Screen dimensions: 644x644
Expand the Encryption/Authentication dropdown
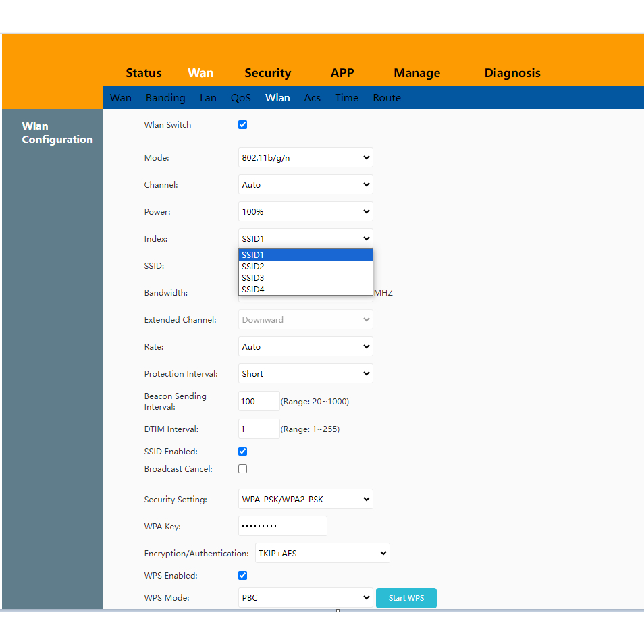point(322,554)
